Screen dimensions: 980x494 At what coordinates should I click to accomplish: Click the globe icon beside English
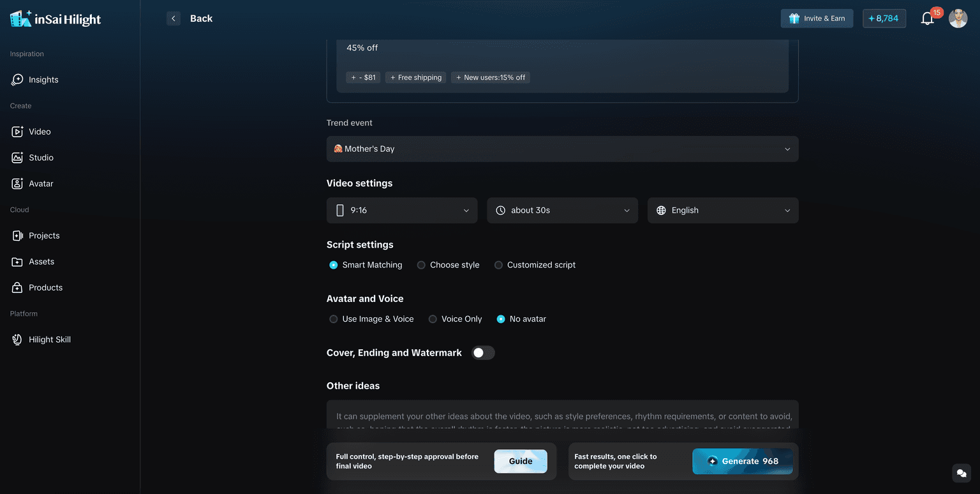pos(661,210)
